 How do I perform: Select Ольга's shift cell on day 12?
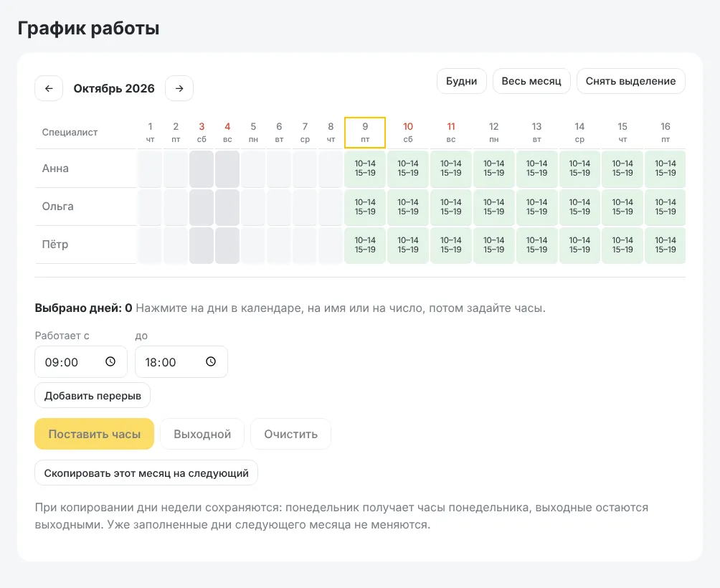pos(493,207)
